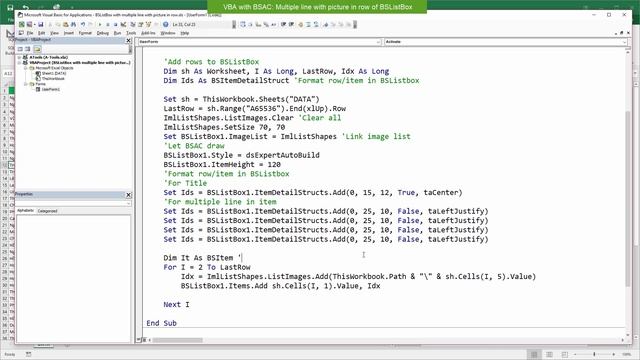Click the Paste icon in the VBA toolbar
This screenshot has width=640, height=360.
(65, 24)
